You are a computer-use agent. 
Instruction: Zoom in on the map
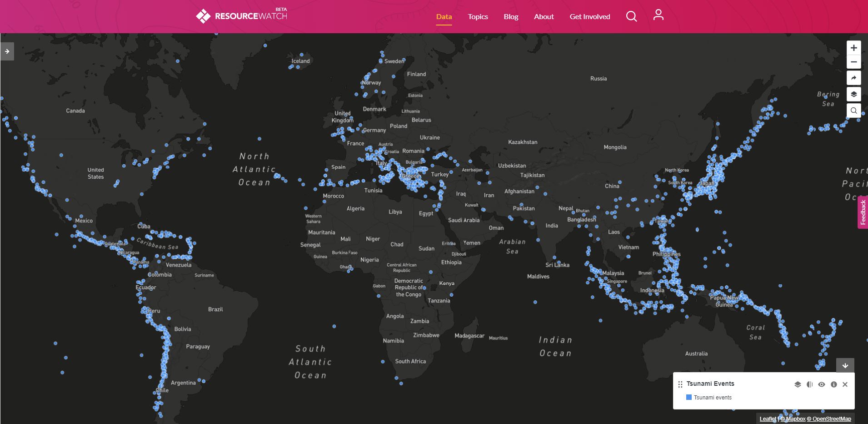pyautogui.click(x=853, y=48)
